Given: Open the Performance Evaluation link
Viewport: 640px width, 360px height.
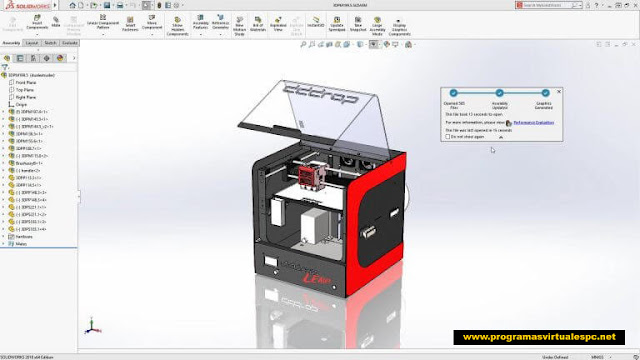Looking at the screenshot, I should point(533,122).
